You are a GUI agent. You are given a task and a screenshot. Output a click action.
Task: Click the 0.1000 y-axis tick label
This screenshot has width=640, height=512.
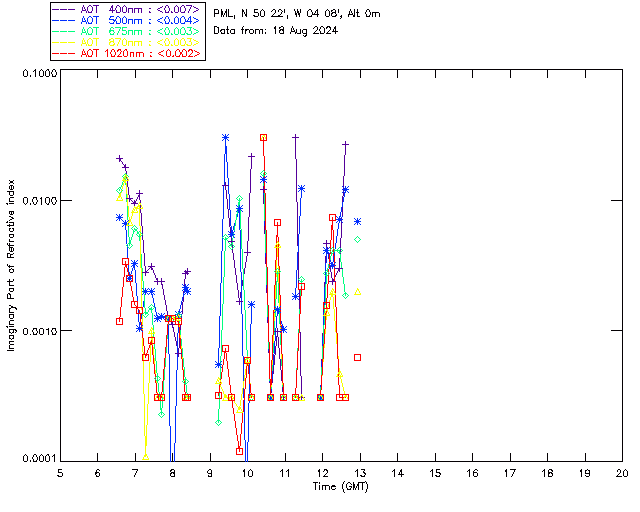click(37, 74)
